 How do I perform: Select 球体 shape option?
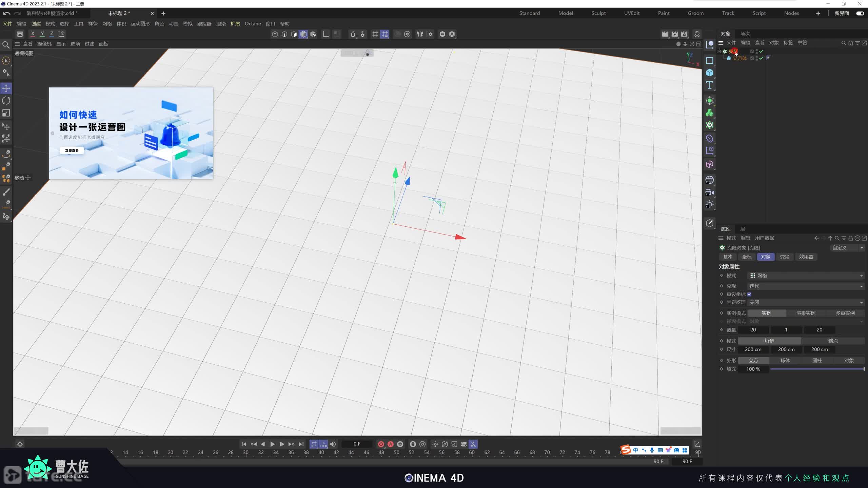click(785, 361)
